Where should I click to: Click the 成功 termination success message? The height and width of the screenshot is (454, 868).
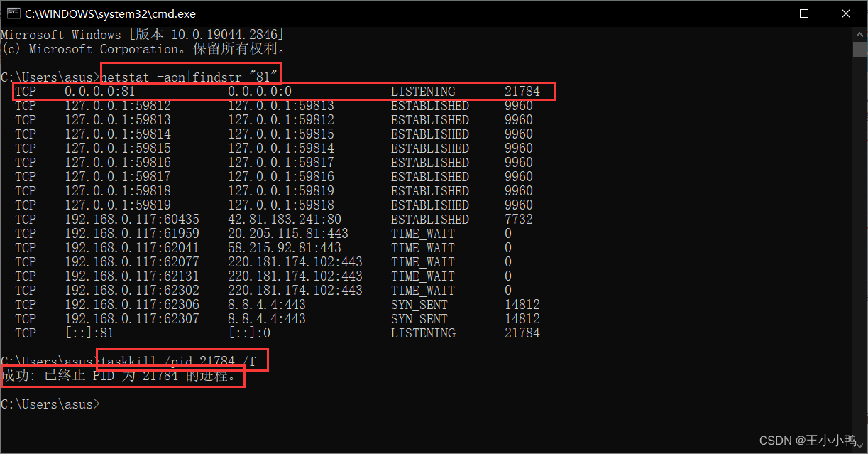(121, 376)
